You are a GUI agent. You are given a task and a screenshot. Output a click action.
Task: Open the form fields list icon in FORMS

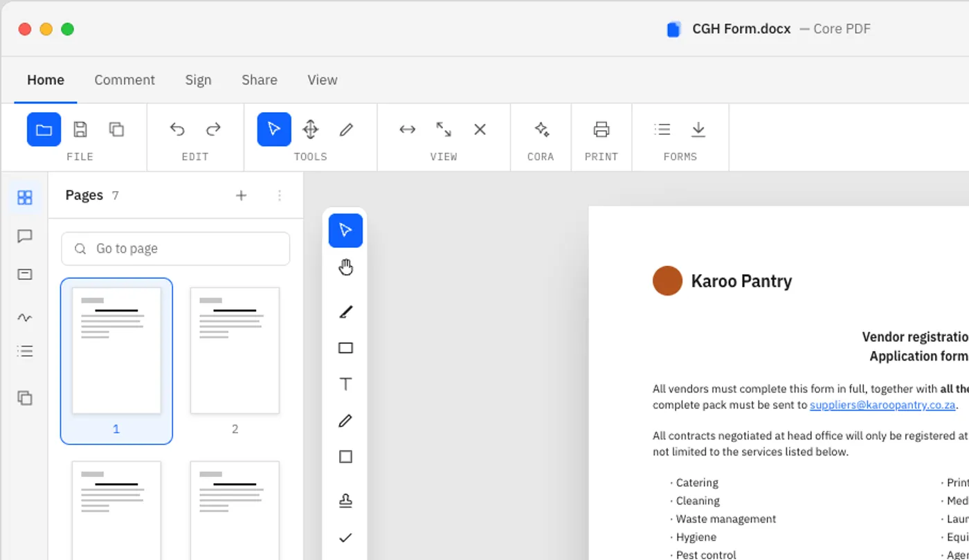(662, 129)
